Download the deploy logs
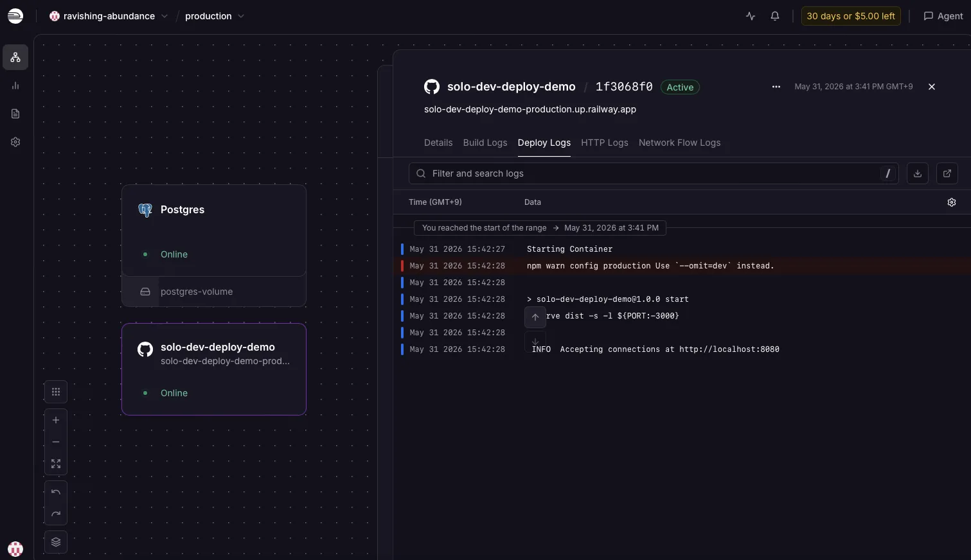This screenshot has width=971, height=560. [x=918, y=173]
